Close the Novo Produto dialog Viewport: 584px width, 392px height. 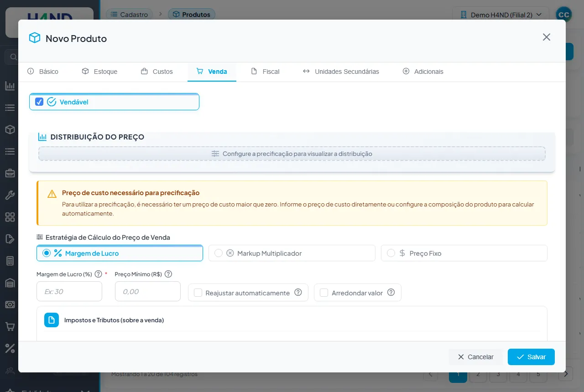point(547,37)
